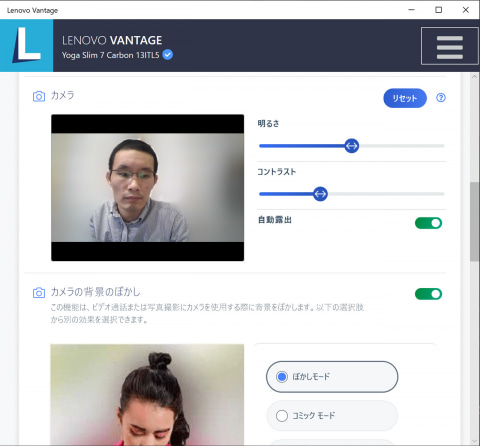Click the vertical scrollbar thumb
Image resolution: width=480 pixels, height=446 pixels.
[x=474, y=222]
